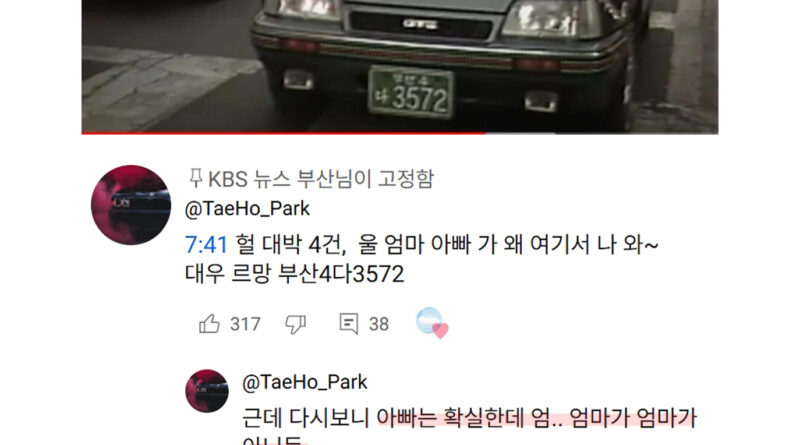Open the large TaeHo_Park profile avatar
Image resolution: width=800 pixels, height=445 pixels.
[x=131, y=205]
